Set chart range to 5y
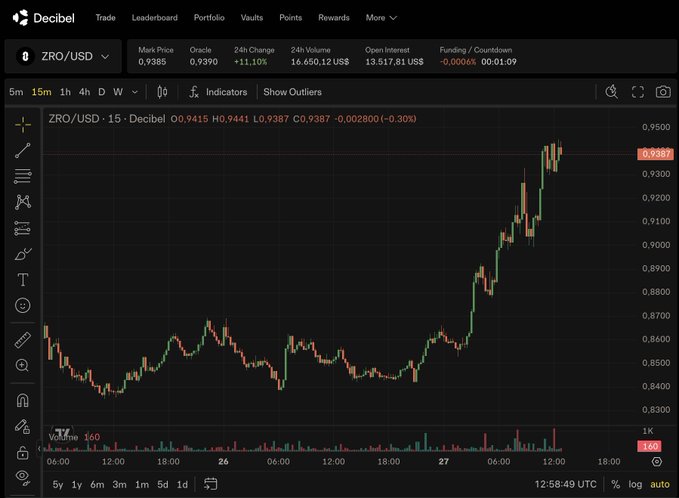Viewport: 679px width, 498px height. (x=58, y=485)
